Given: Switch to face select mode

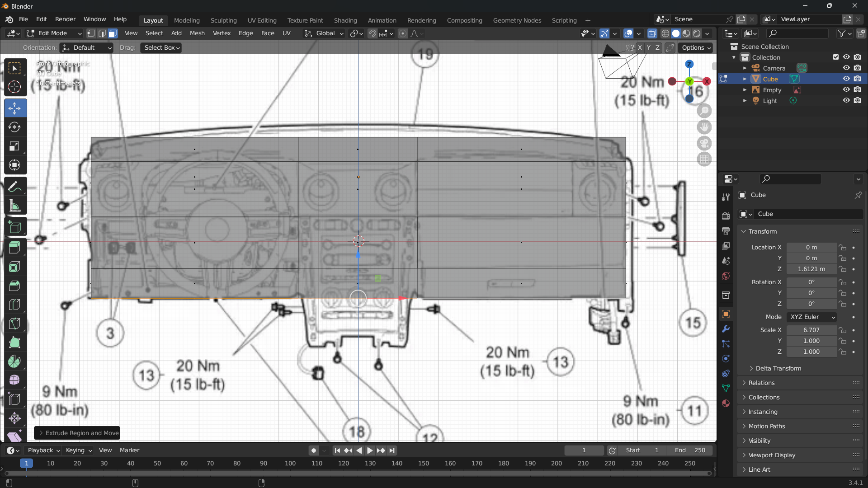Looking at the screenshot, I should [x=113, y=33].
